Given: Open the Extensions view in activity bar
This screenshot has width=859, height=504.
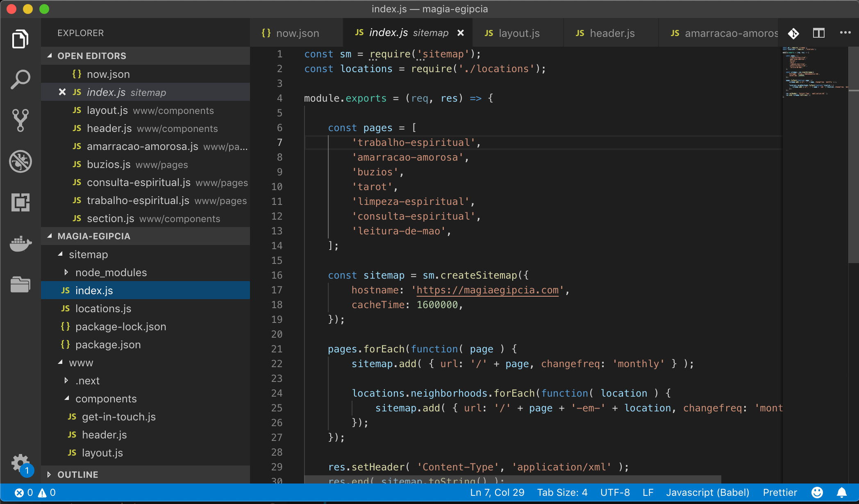Looking at the screenshot, I should pos(20,202).
